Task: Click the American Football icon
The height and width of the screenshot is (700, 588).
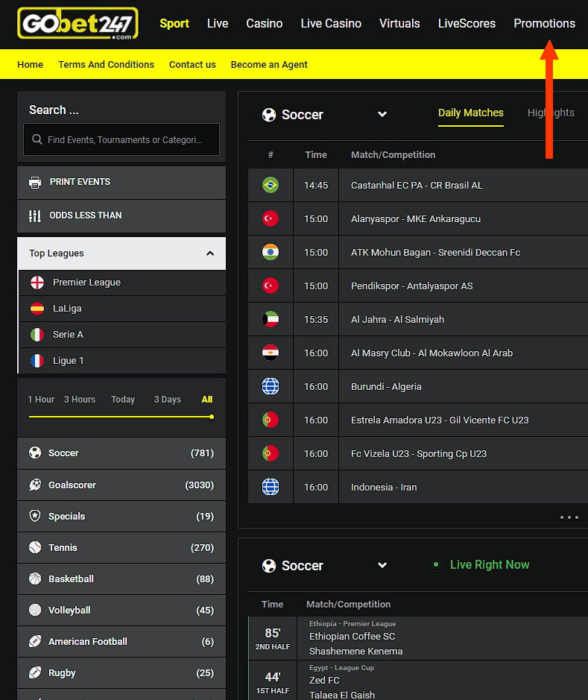Action: click(x=35, y=642)
